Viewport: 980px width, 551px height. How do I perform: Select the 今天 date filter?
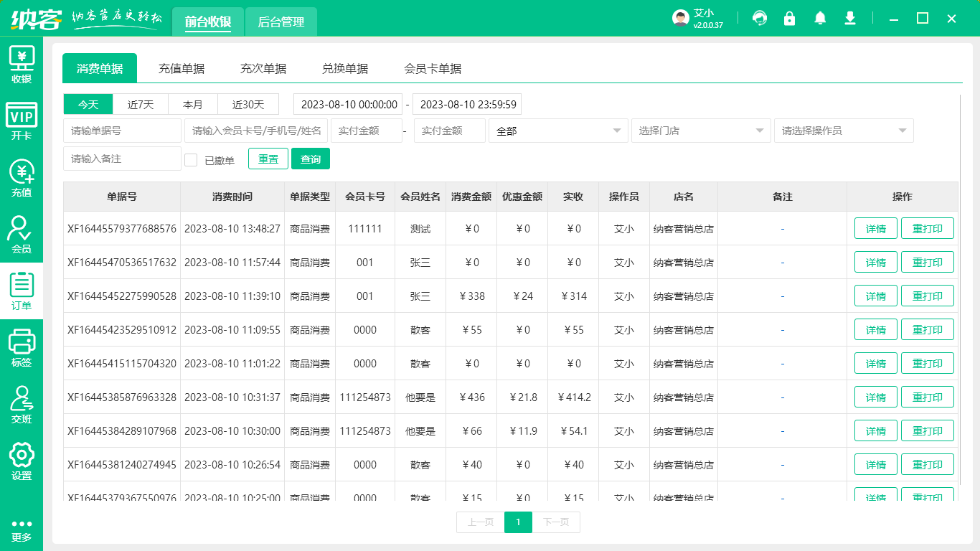(88, 104)
